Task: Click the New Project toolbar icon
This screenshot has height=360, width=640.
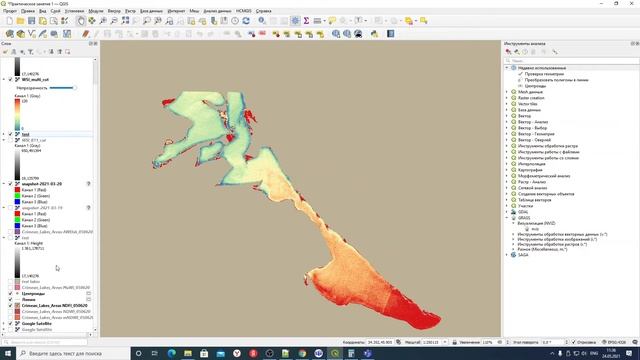Action: (x=9, y=21)
